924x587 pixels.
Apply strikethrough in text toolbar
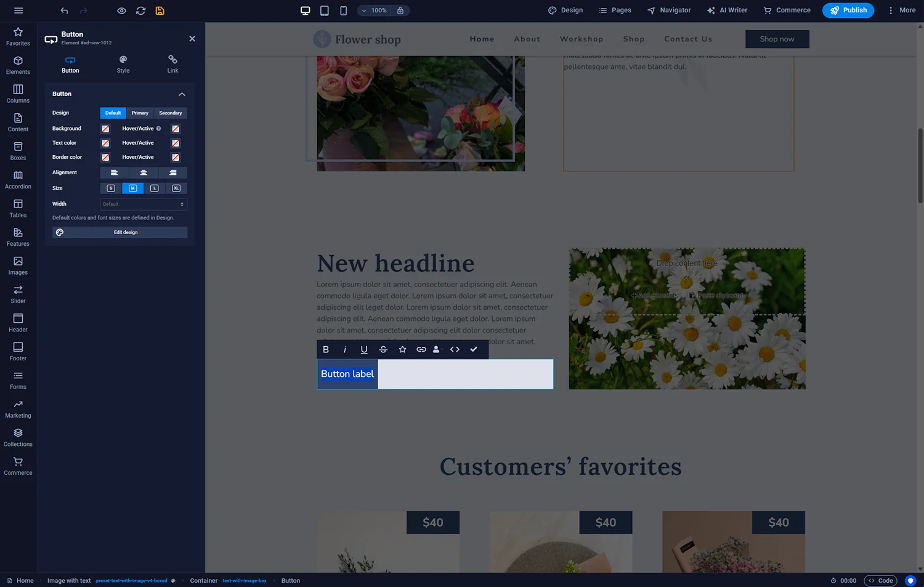pyautogui.click(x=383, y=349)
